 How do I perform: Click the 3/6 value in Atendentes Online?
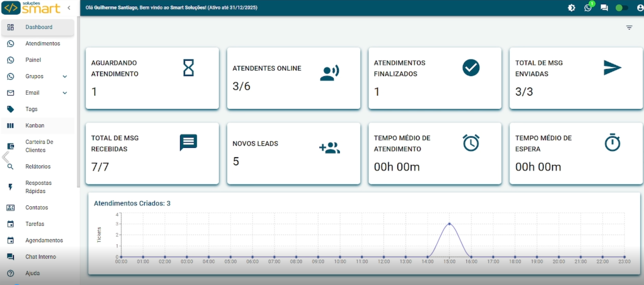[x=242, y=87]
